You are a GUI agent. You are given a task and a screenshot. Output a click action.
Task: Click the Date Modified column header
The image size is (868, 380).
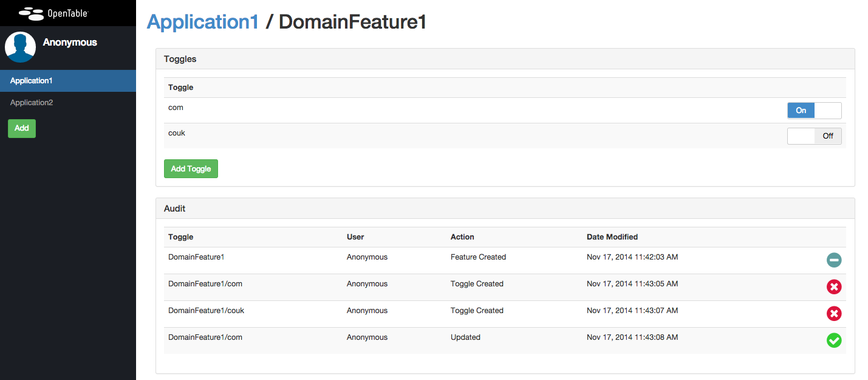tap(612, 237)
